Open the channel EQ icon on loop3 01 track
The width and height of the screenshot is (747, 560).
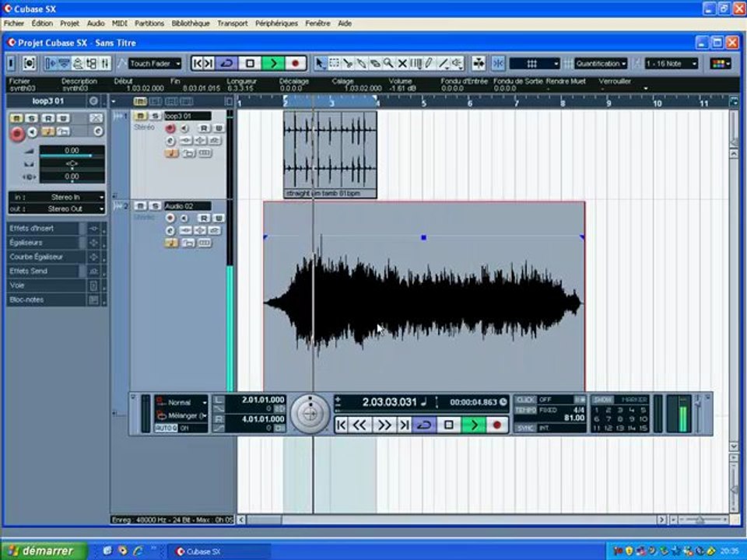(x=200, y=141)
